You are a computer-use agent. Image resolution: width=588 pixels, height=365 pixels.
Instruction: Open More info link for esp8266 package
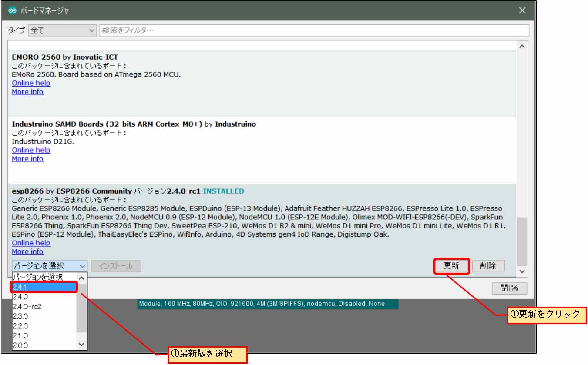[x=27, y=252]
